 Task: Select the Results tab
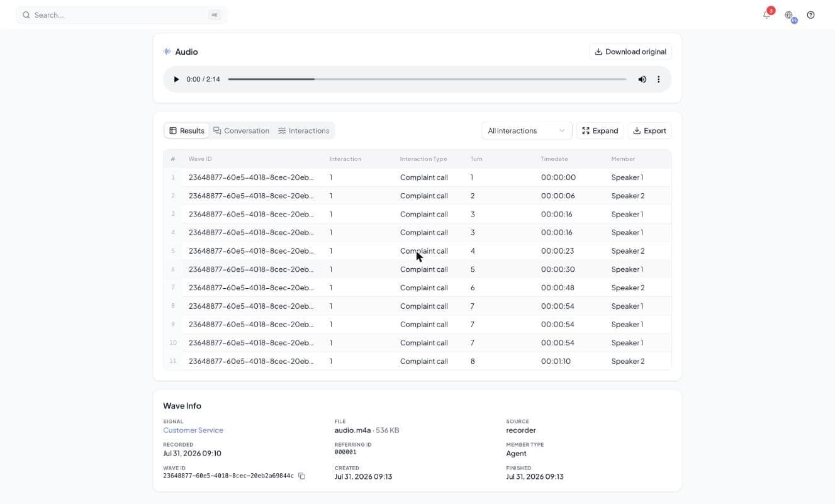click(x=187, y=130)
